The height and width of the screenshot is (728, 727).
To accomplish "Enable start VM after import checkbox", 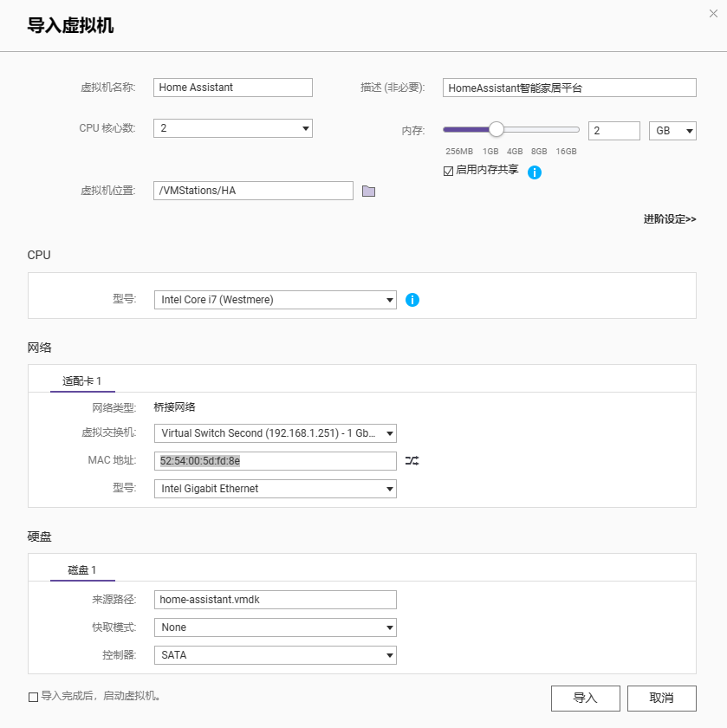I will pos(34,697).
